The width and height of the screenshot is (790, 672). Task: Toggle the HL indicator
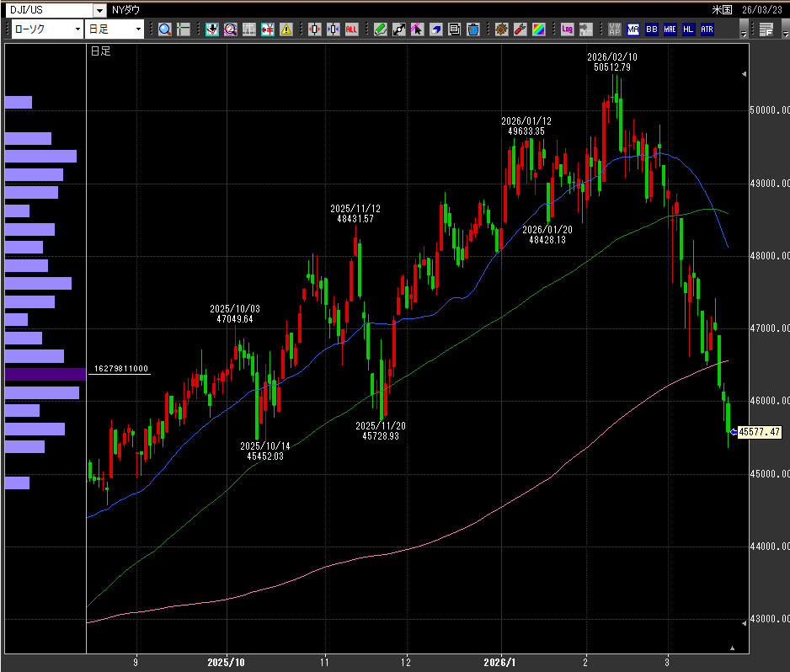click(x=688, y=29)
